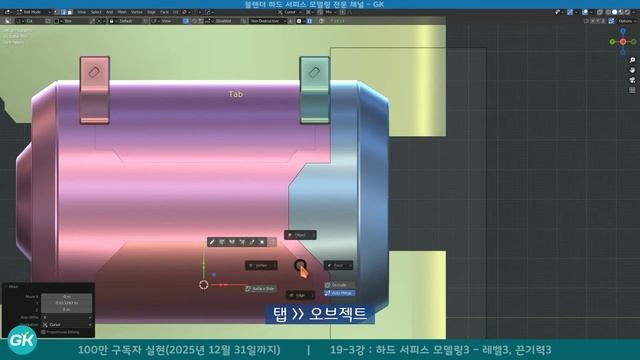Click the gear icon next to NonDestructive

tap(299, 21)
